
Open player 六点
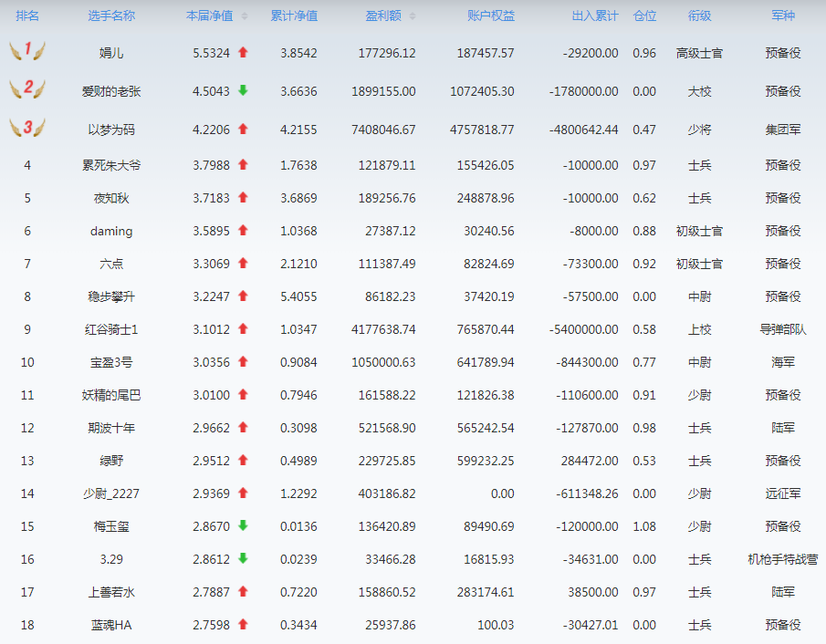point(111,264)
